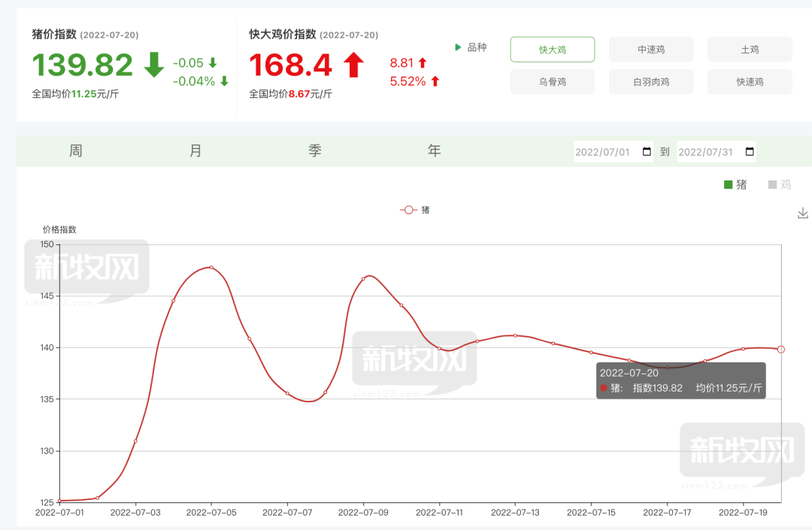The width and height of the screenshot is (812, 530).
Task: Click the data point at 2022-07-13
Action: [x=515, y=335]
